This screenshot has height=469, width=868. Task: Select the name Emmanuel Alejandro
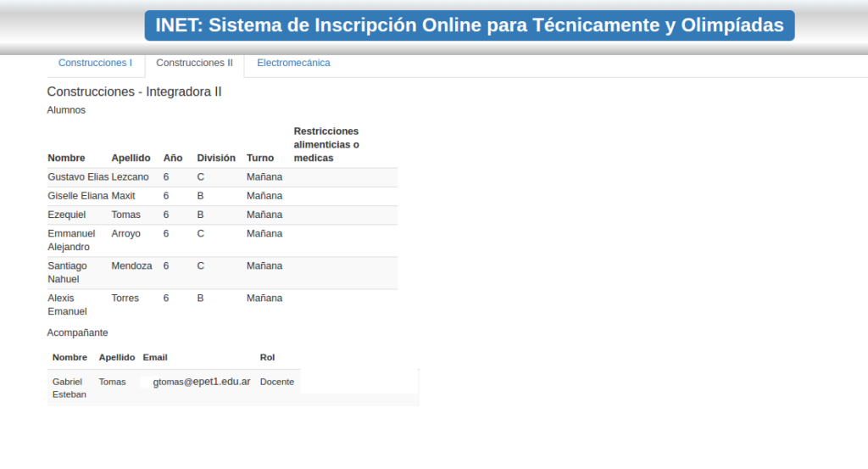(71, 240)
